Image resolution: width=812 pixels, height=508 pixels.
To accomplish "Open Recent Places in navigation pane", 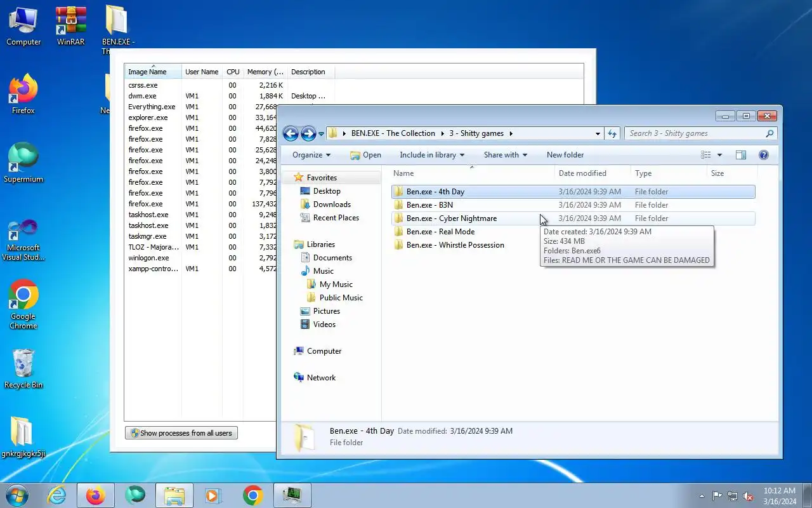I will pos(336,218).
